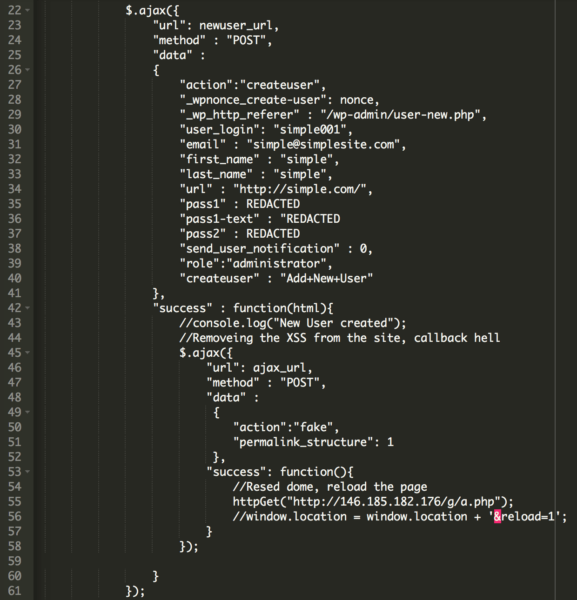Click the "data" key on line 48
Image resolution: width=577 pixels, height=600 pixels.
[226, 398]
